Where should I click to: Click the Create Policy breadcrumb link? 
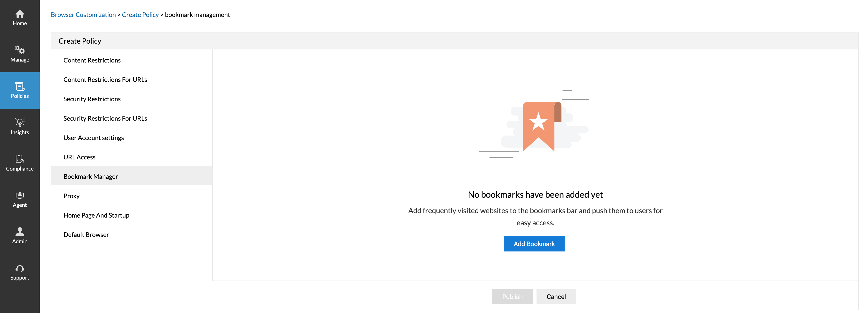point(140,15)
